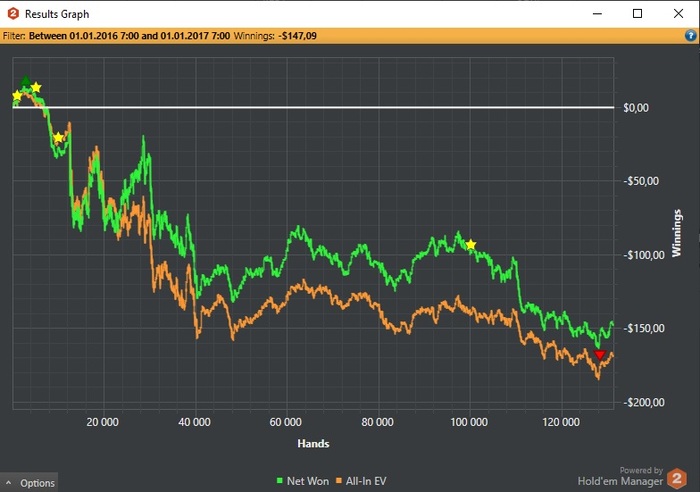Click the Hold'em Manager logo at bottom right
700x492 pixels.
coord(677,479)
